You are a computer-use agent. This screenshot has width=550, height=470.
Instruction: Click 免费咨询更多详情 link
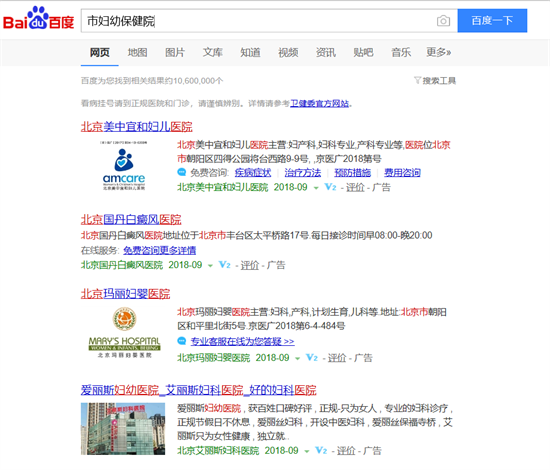click(x=160, y=250)
